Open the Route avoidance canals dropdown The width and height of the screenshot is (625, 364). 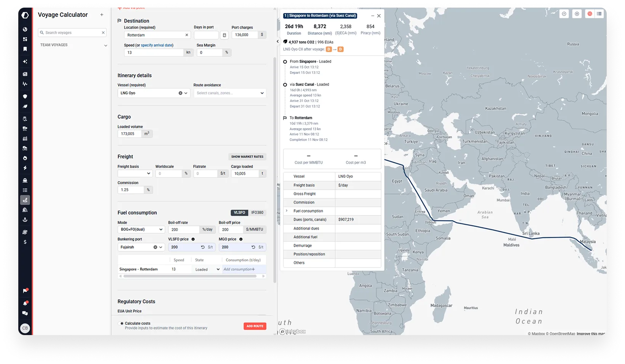pyautogui.click(x=229, y=93)
